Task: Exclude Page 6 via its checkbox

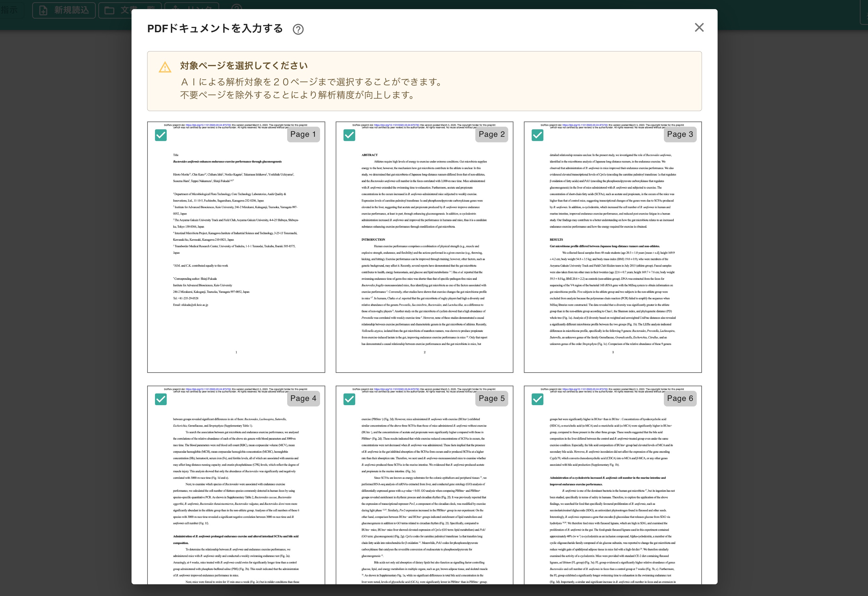Action: point(538,399)
